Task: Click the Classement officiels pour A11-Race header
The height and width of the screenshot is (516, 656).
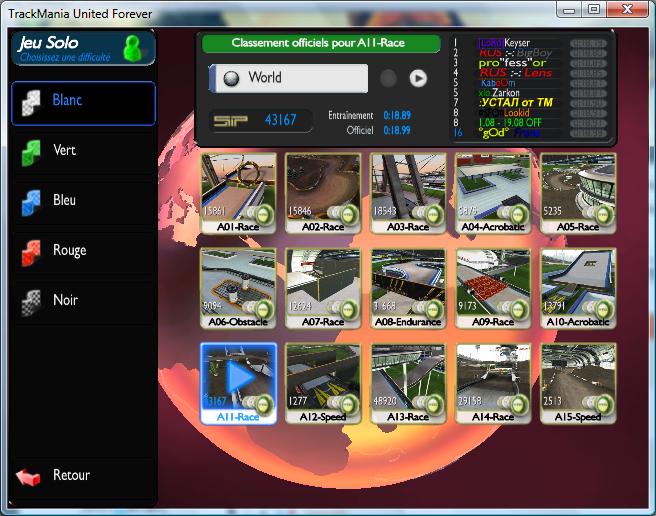Action: coord(320,44)
